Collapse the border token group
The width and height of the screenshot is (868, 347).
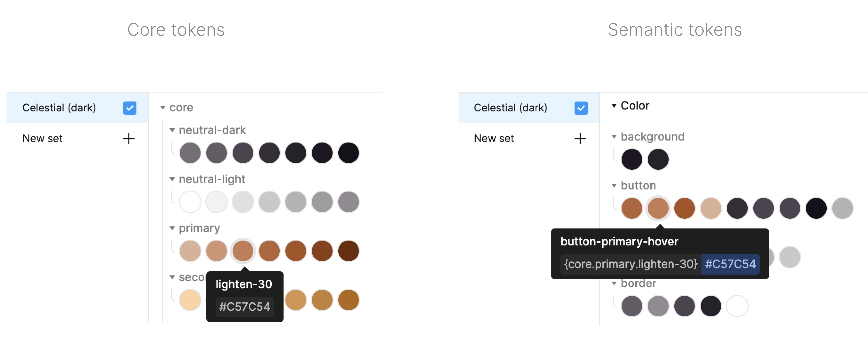pyautogui.click(x=614, y=283)
